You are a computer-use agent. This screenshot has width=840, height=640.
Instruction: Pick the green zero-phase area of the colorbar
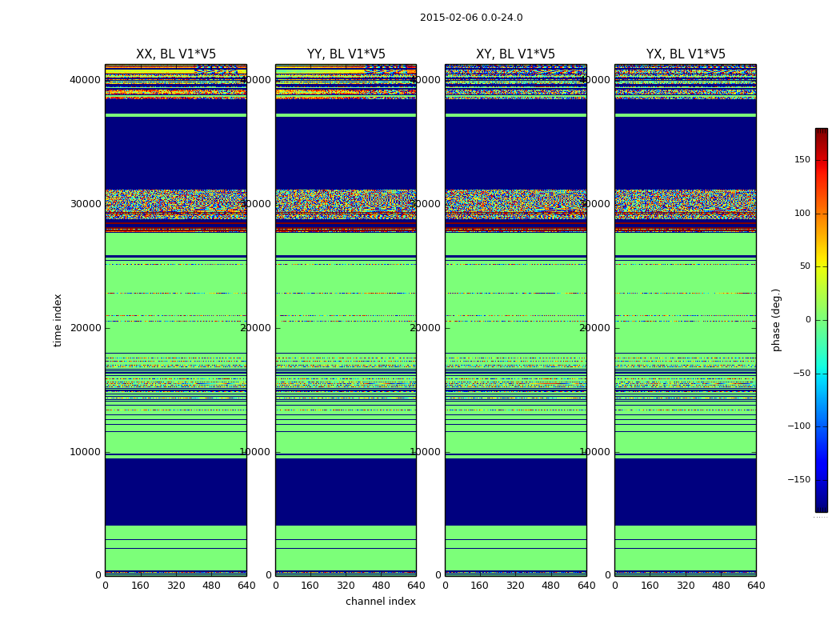821,320
